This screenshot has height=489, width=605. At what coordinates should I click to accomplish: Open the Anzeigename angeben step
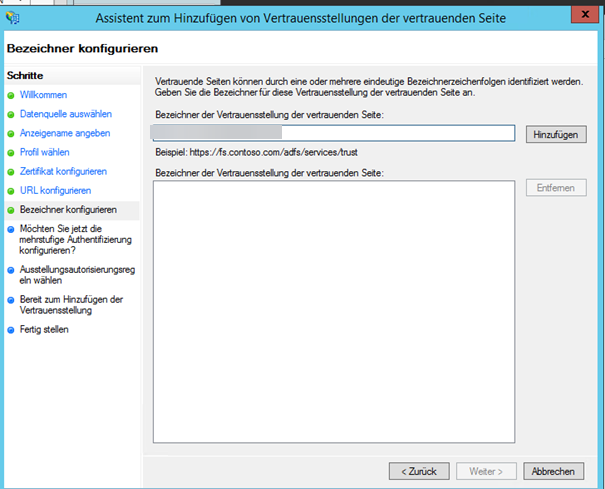click(65, 133)
